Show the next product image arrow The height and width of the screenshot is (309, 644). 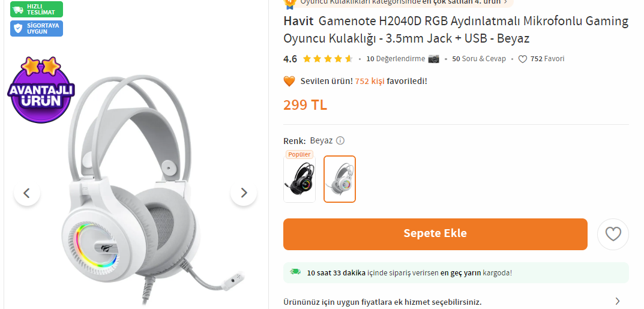tap(244, 193)
